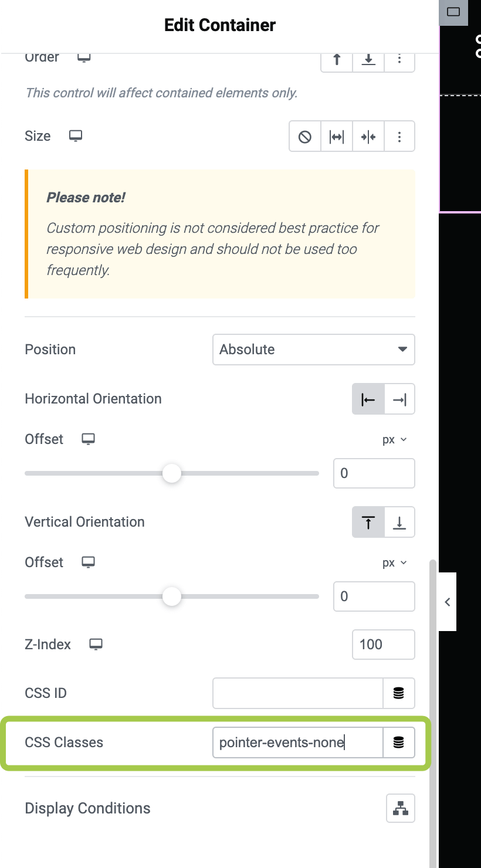Image resolution: width=481 pixels, height=868 pixels.
Task: Choose custom Order option (three dots)
Action: [399, 60]
